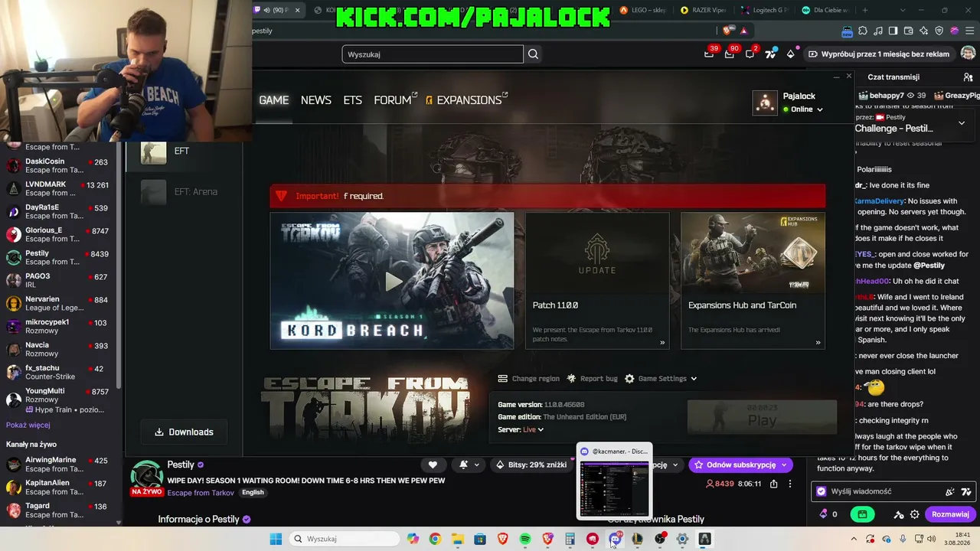Open Downloads in the launcher sidebar
The width and height of the screenshot is (980, 551).
(184, 432)
